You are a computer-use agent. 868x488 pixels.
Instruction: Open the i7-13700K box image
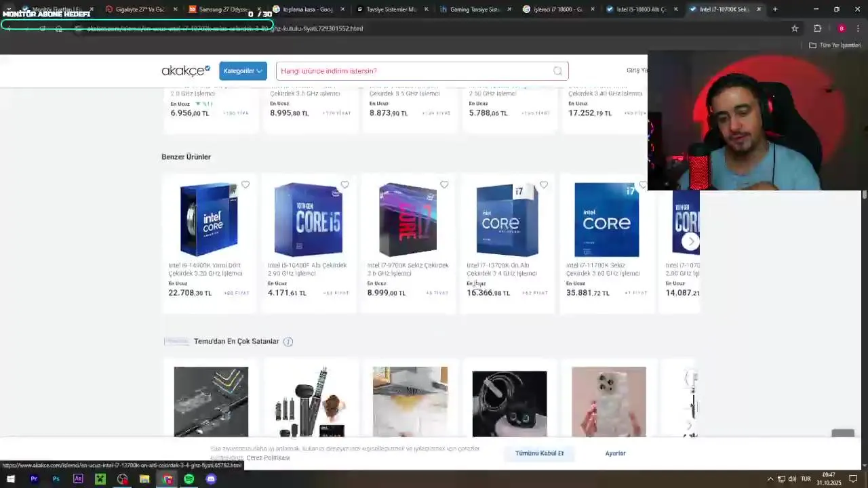click(x=507, y=219)
